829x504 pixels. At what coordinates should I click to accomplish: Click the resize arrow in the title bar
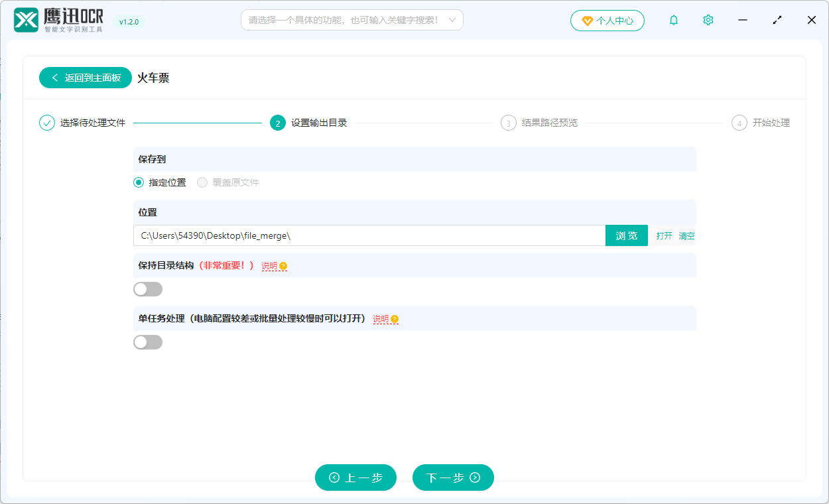(777, 20)
